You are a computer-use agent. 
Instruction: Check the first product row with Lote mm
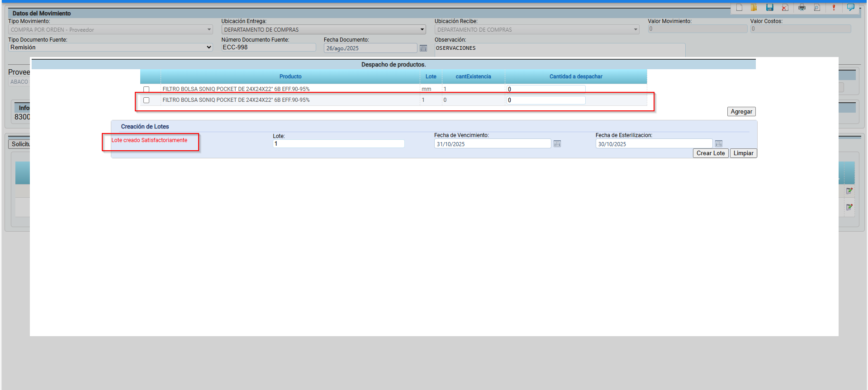click(146, 89)
